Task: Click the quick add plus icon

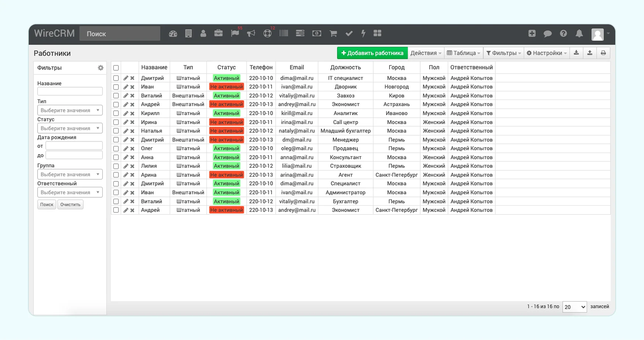Action: pyautogui.click(x=532, y=33)
